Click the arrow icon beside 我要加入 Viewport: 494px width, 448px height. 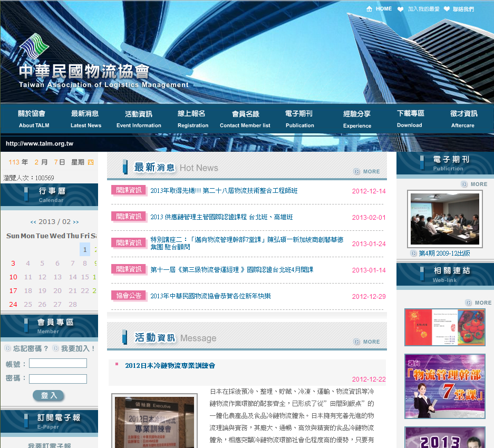[55, 348]
